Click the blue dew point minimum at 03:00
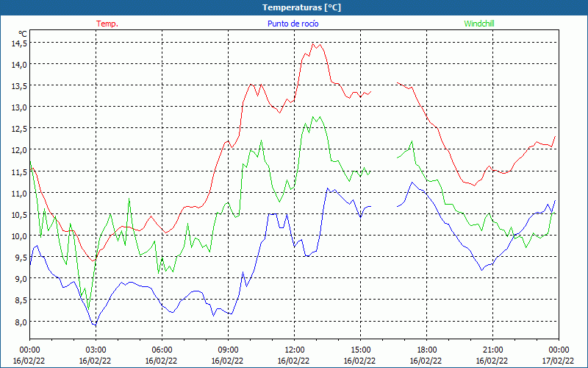 (96, 325)
